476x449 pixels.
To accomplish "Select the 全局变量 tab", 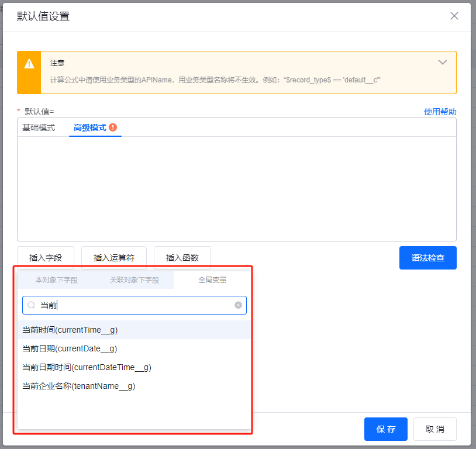I will [212, 280].
